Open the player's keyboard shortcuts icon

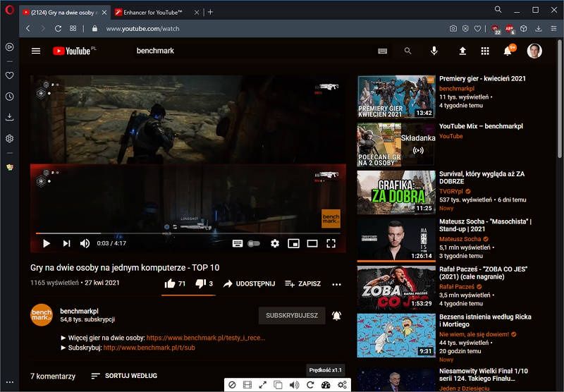point(238,243)
